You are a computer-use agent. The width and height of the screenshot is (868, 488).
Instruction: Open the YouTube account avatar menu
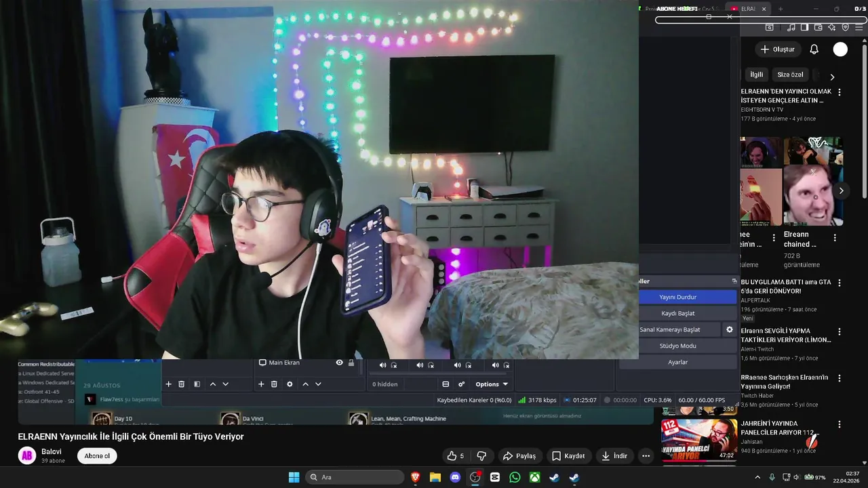pyautogui.click(x=840, y=49)
